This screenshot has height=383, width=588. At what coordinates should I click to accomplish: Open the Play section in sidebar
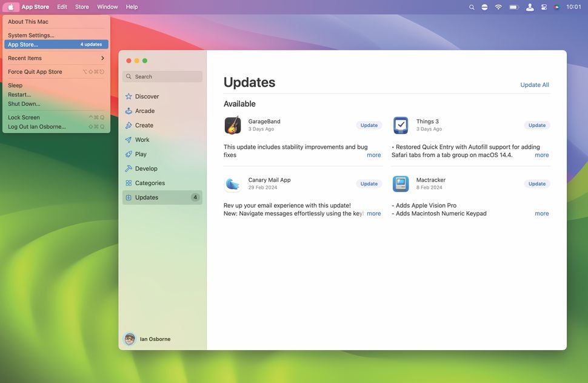tap(162, 154)
